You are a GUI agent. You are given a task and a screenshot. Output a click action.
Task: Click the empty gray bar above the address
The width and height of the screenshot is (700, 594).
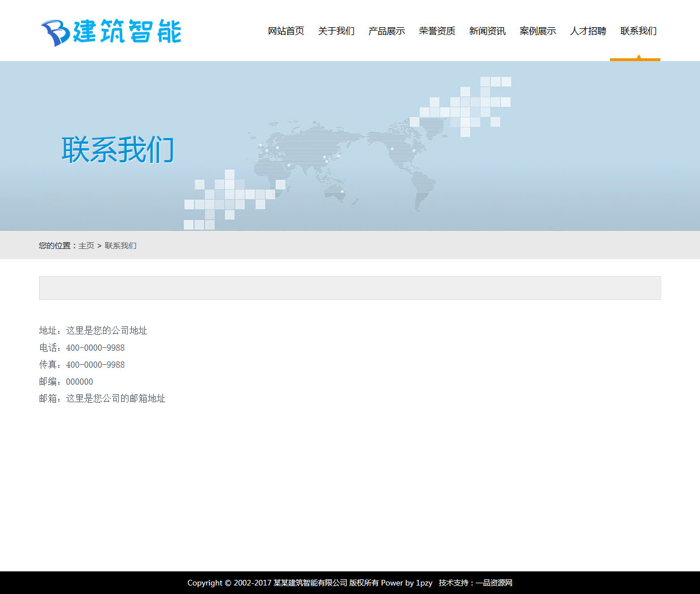point(350,288)
